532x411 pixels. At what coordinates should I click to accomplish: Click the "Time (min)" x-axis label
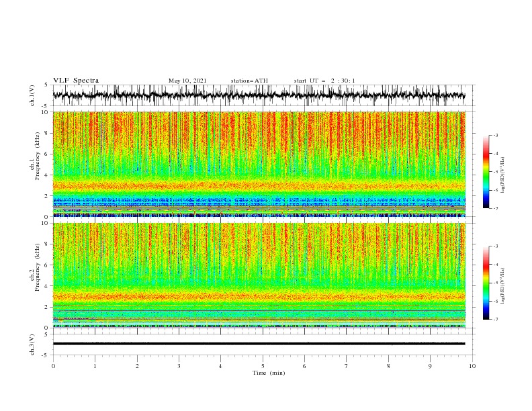coord(269,373)
